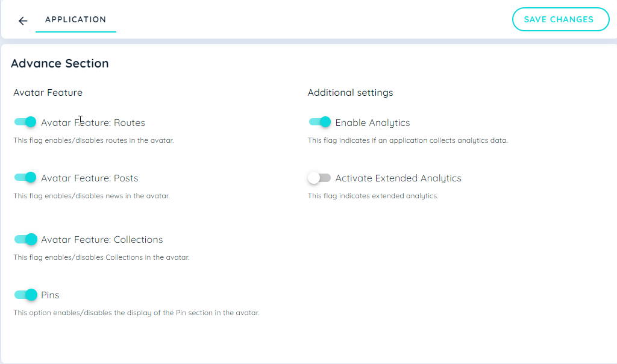Click the Avatar Feature: Routes label
This screenshot has width=617, height=364.
(93, 122)
